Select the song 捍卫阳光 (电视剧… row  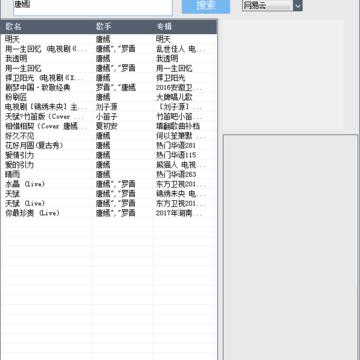(x=44, y=78)
